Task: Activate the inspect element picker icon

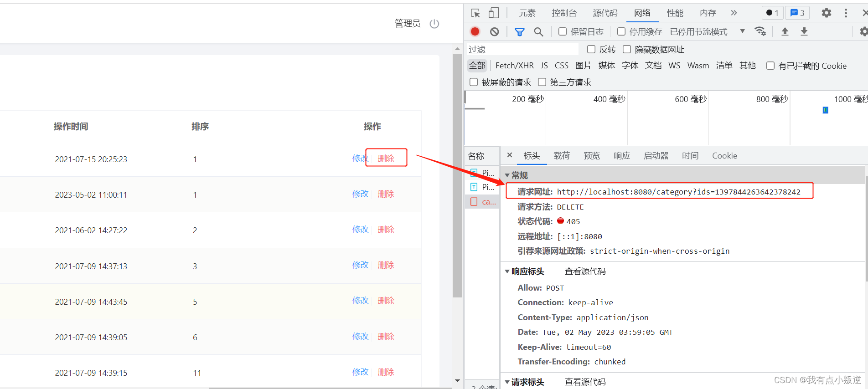Action: [x=475, y=13]
